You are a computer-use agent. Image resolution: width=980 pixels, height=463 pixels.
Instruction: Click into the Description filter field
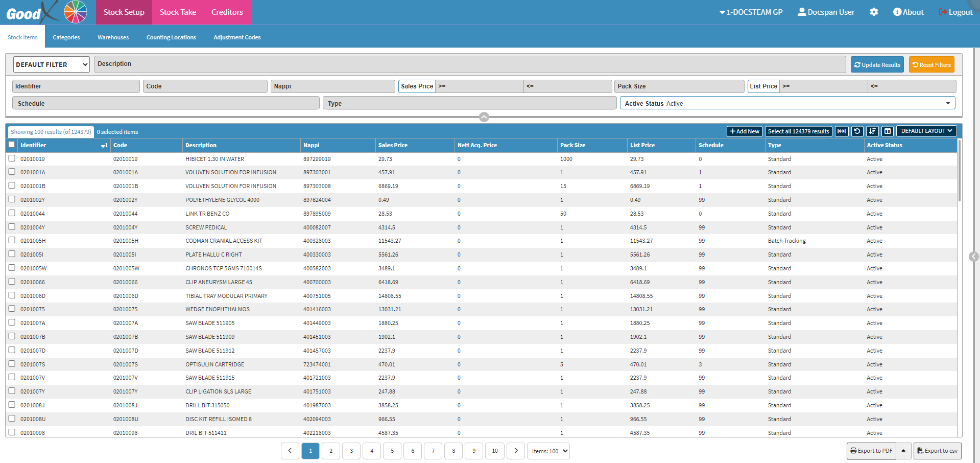470,64
